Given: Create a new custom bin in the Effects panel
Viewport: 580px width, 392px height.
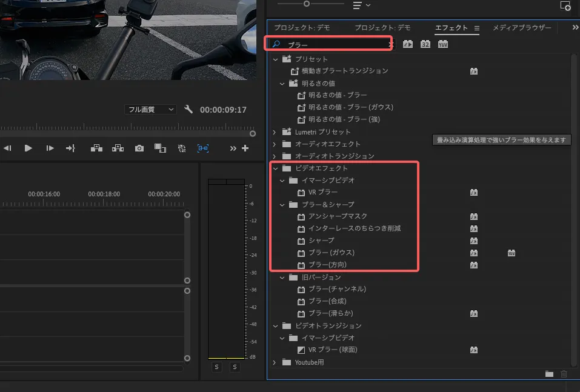Looking at the screenshot, I should (x=550, y=374).
